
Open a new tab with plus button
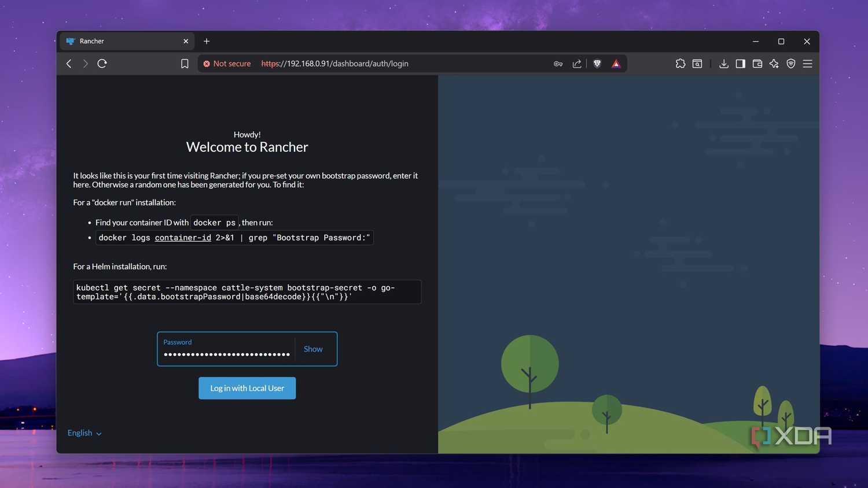click(207, 41)
